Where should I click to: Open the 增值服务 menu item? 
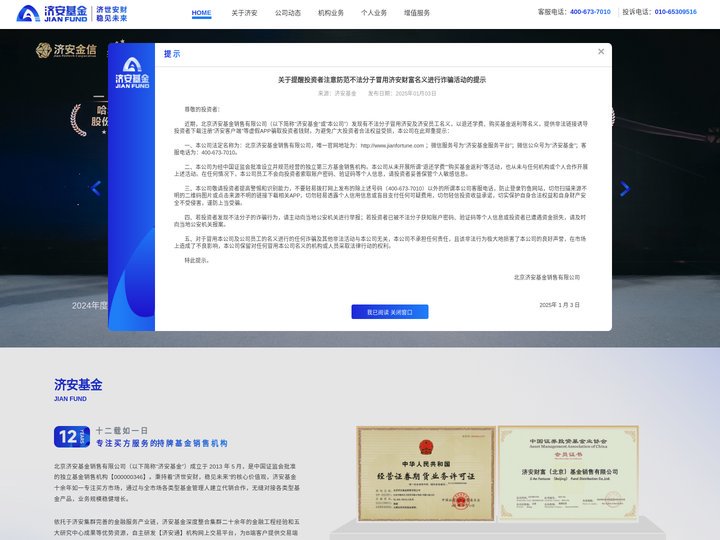[x=417, y=13]
